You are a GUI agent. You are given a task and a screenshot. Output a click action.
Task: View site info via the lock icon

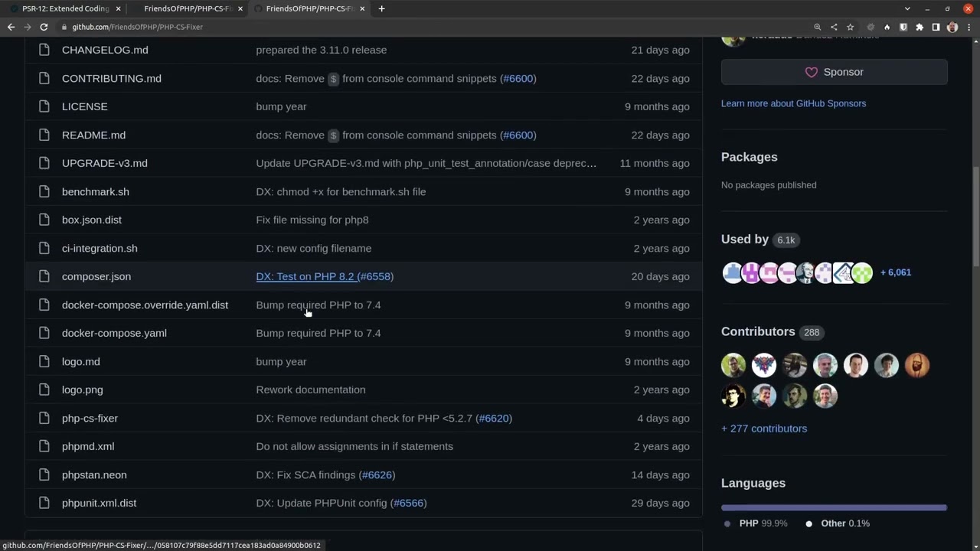click(x=64, y=27)
